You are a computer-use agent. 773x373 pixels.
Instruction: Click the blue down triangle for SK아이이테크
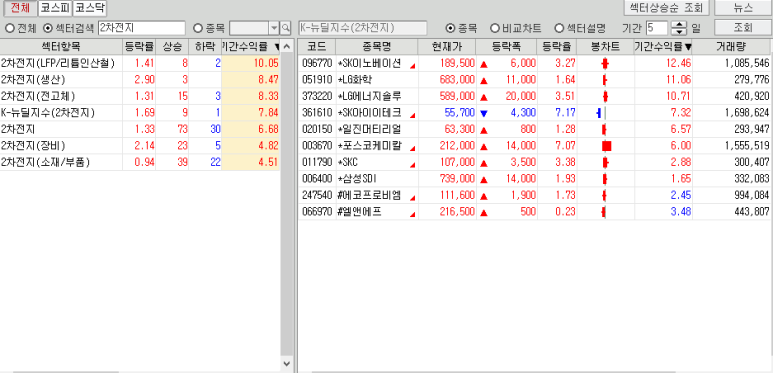point(484,113)
